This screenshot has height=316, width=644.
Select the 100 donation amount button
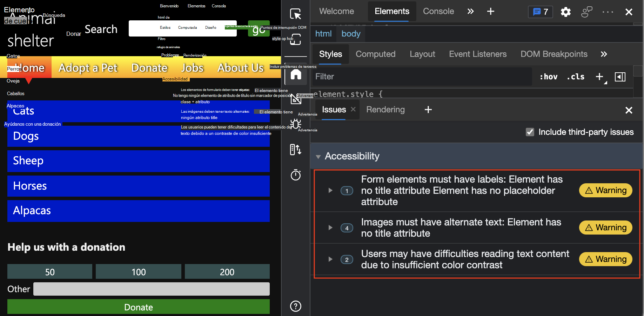(x=139, y=272)
